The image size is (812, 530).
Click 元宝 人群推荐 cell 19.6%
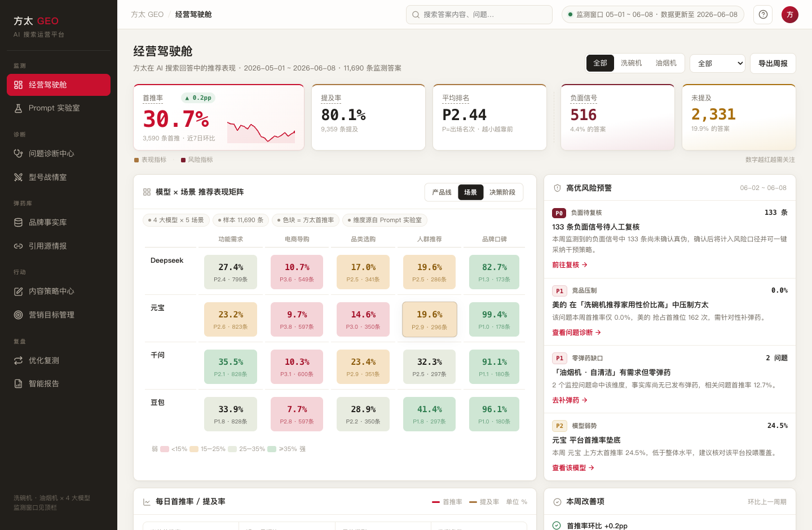[430, 320]
